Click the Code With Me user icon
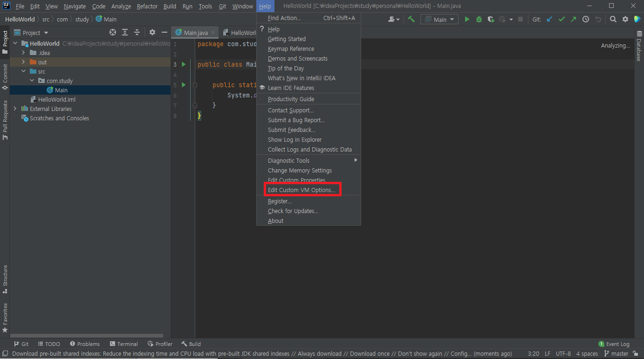This screenshot has width=644, height=359. (394, 19)
